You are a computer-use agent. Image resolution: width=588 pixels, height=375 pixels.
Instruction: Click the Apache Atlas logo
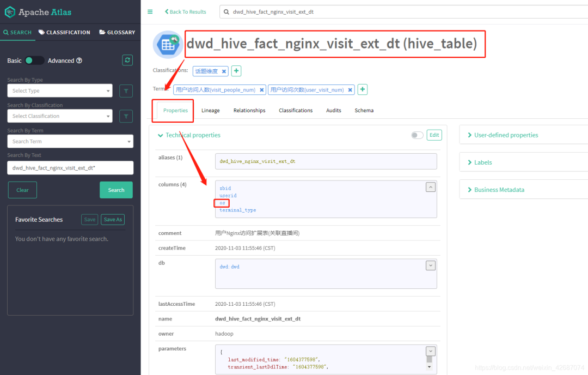point(38,12)
